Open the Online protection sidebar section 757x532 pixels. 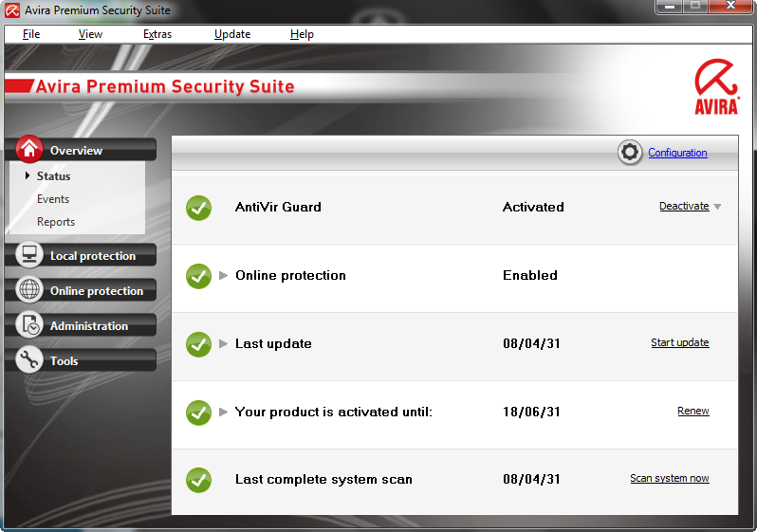(x=97, y=291)
